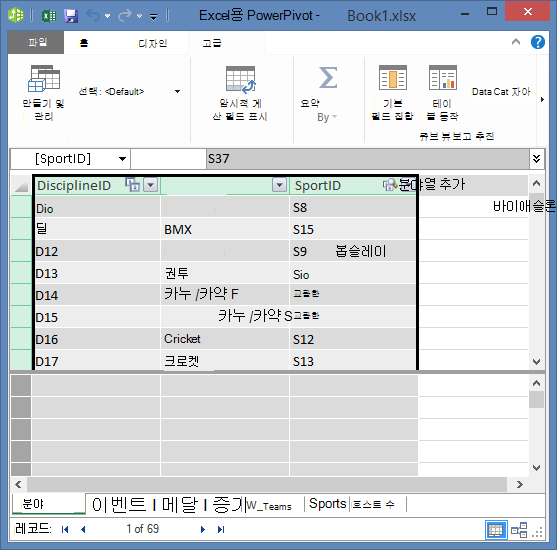Customize Quick Access Toolbar dropdown
The width and height of the screenshot is (557, 550).
[153, 16]
